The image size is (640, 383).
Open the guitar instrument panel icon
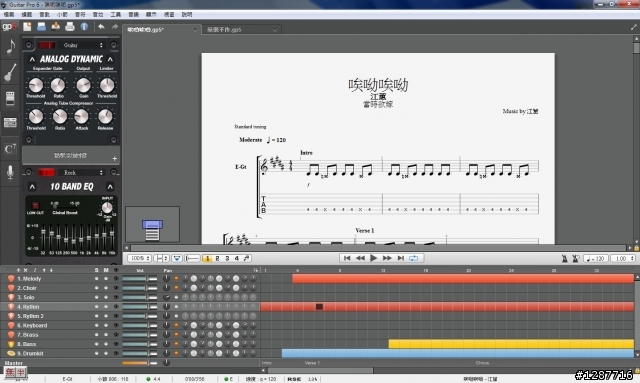coord(11,72)
